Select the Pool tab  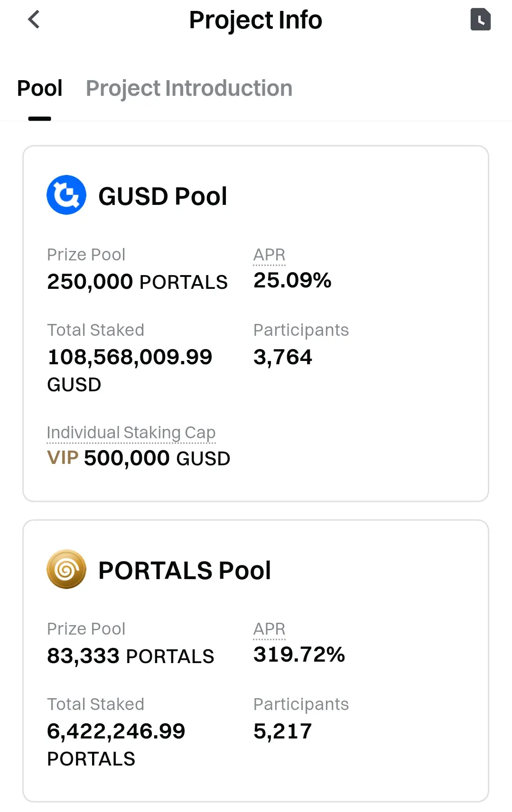click(40, 88)
